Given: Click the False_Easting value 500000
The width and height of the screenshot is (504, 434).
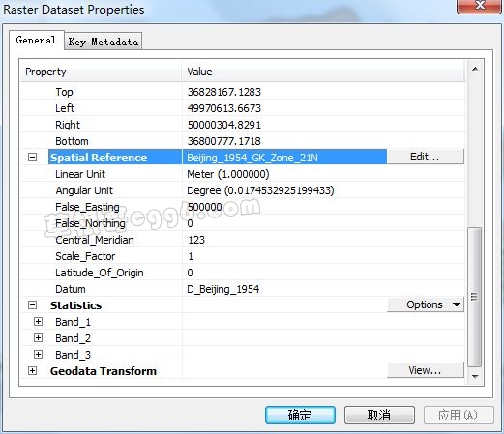Looking at the screenshot, I should click(204, 207).
